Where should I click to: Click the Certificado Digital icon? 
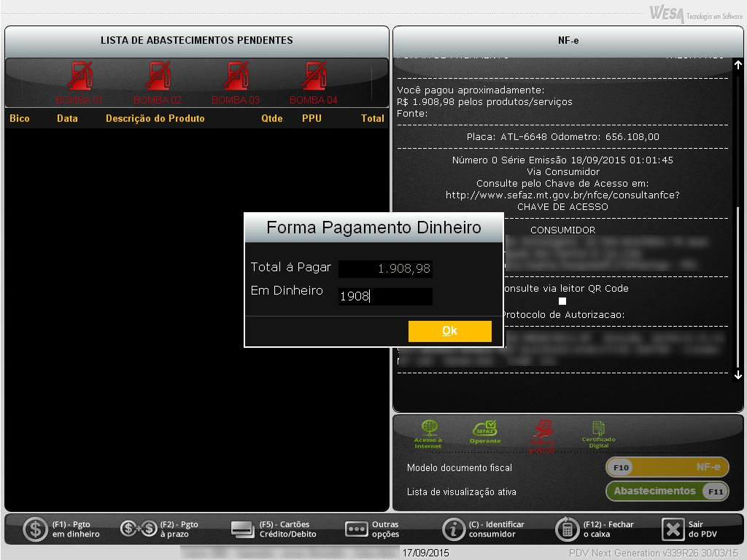[x=599, y=434]
